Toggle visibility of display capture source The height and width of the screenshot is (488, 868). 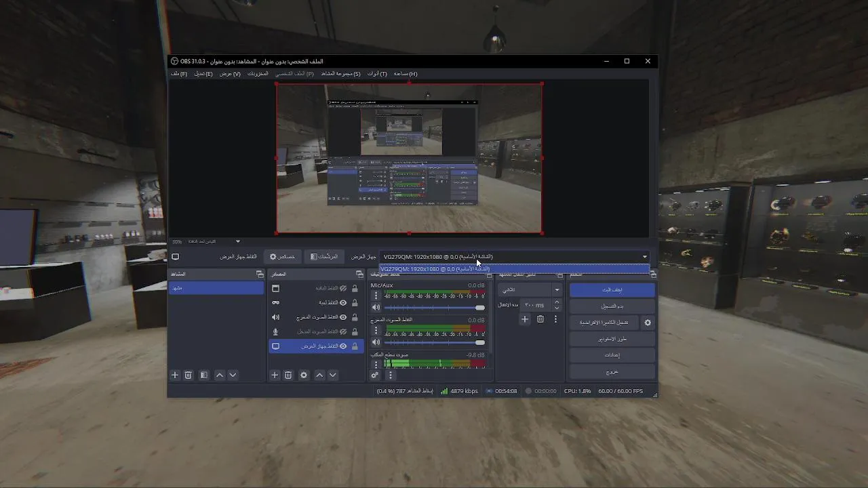coord(343,346)
